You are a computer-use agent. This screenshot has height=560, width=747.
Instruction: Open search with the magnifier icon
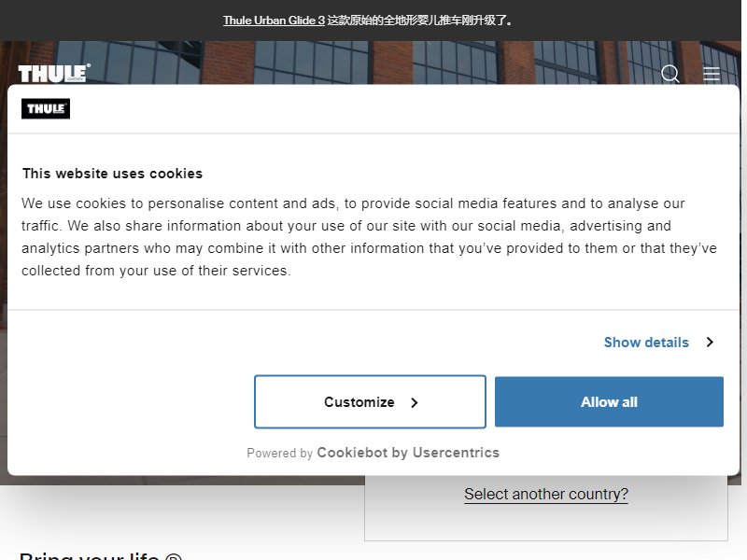[x=670, y=74]
